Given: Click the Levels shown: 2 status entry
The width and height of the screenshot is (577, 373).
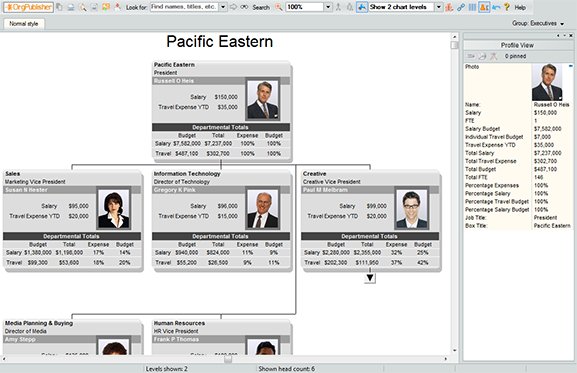Looking at the screenshot, I should coord(167,369).
